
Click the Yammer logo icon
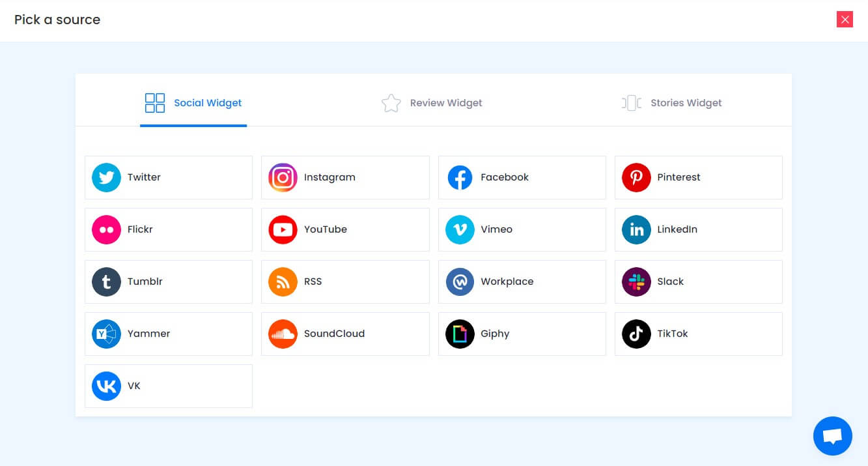tap(106, 334)
